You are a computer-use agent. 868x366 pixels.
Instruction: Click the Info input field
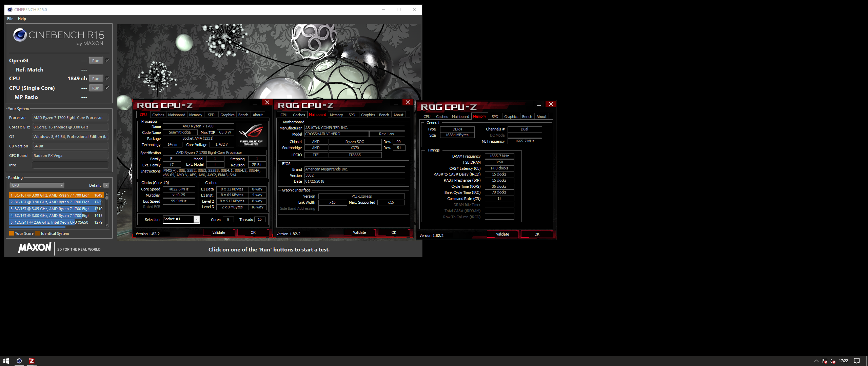point(71,165)
